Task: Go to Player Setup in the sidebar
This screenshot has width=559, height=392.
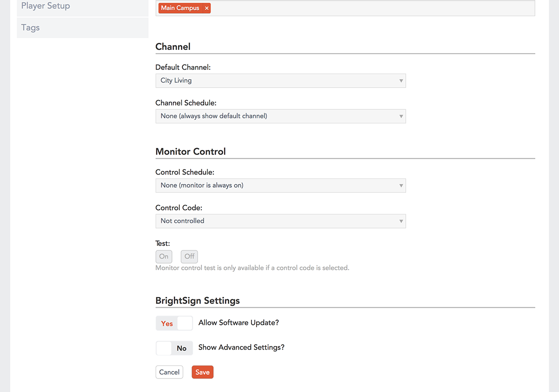Action: click(46, 6)
